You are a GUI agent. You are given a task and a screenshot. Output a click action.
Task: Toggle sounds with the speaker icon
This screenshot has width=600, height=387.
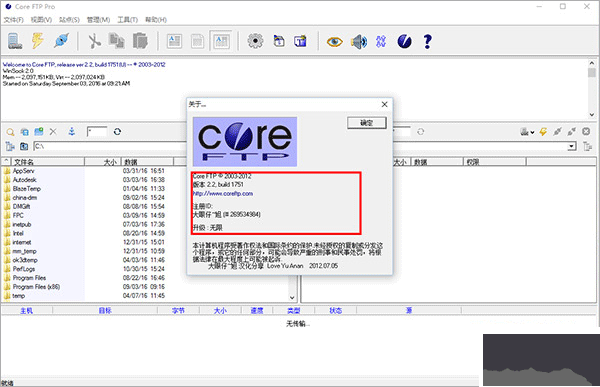tap(359, 41)
